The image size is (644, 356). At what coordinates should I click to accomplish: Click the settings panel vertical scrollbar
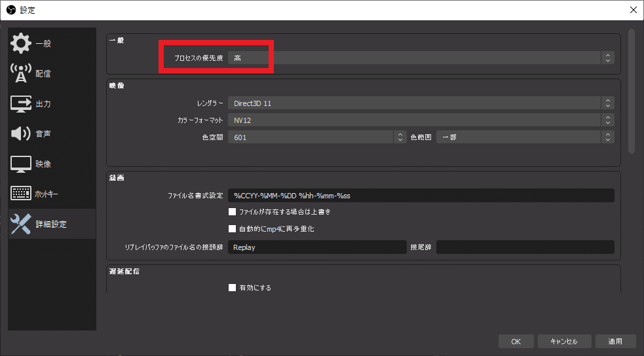coord(632,91)
